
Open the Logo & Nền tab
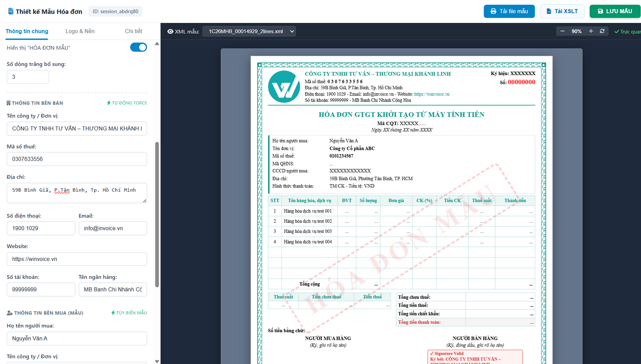click(x=80, y=31)
